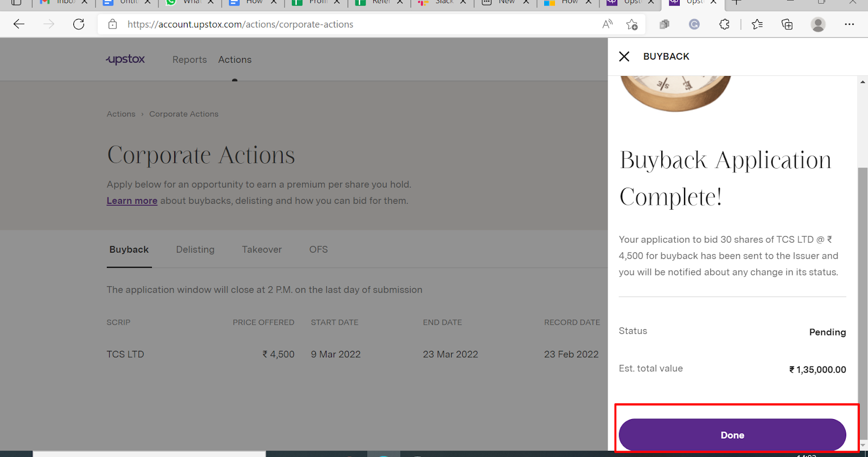
Task: Click the browser back arrow
Action: pyautogui.click(x=19, y=24)
